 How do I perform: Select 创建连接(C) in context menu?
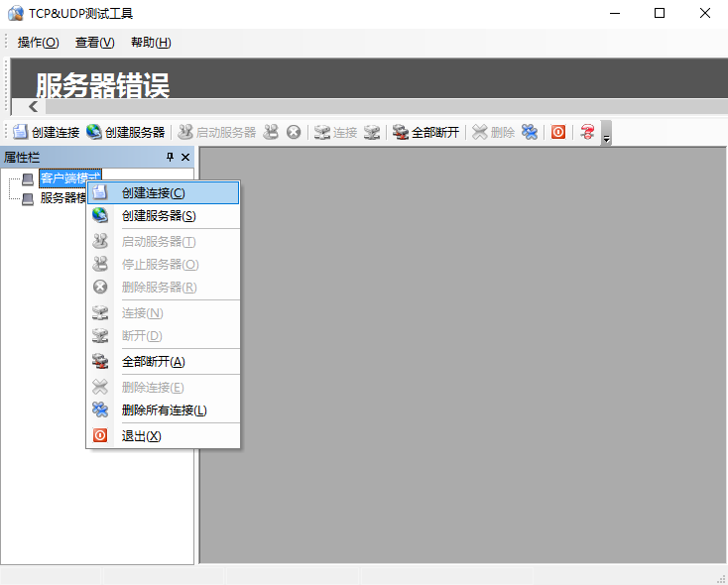[153, 193]
